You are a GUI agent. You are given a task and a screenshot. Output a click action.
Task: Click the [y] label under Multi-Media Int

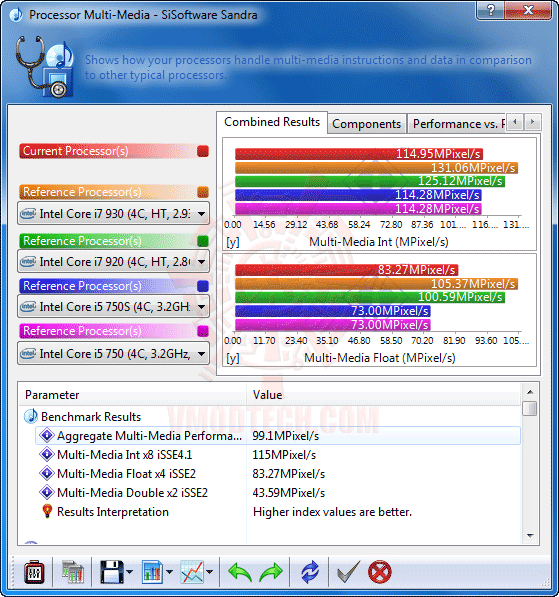pyautogui.click(x=233, y=242)
